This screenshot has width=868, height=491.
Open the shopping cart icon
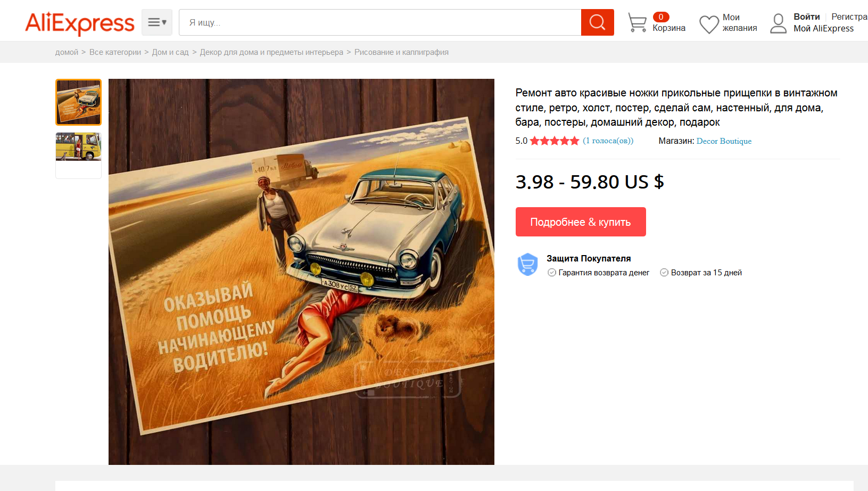coord(637,23)
